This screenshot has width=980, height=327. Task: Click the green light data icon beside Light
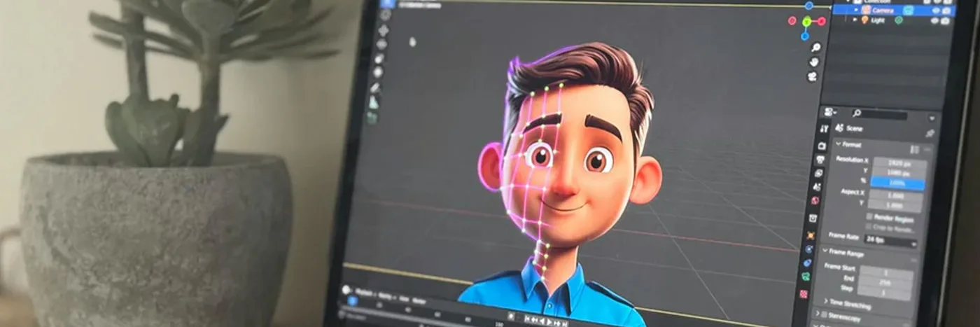point(899,20)
